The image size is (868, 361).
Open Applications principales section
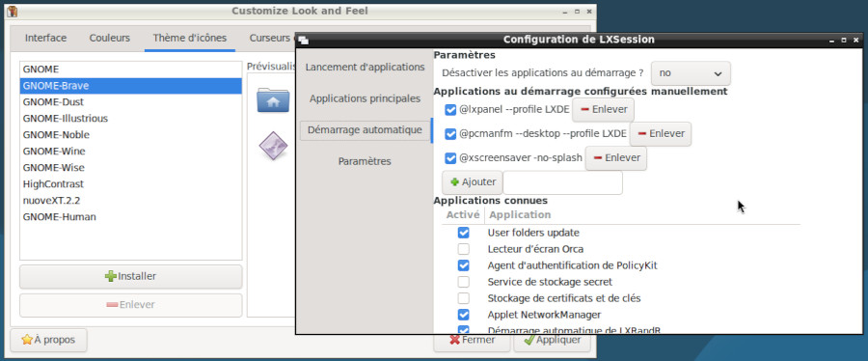pos(365,98)
